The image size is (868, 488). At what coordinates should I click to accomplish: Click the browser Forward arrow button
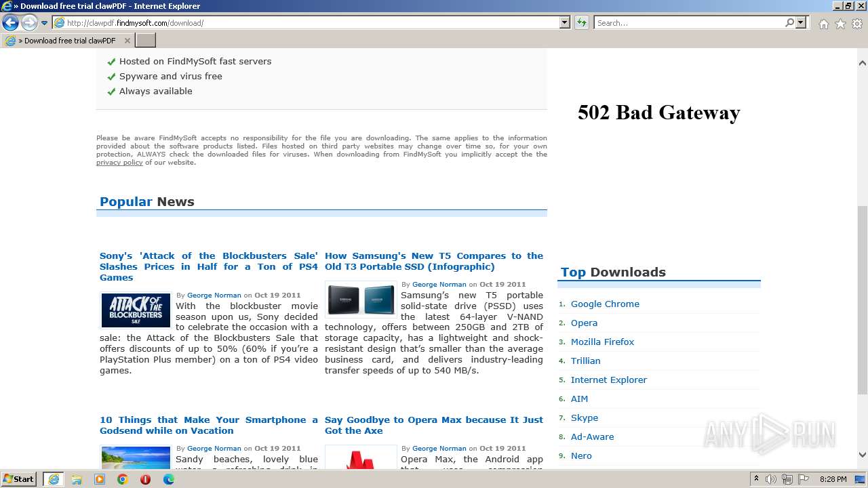(x=29, y=23)
